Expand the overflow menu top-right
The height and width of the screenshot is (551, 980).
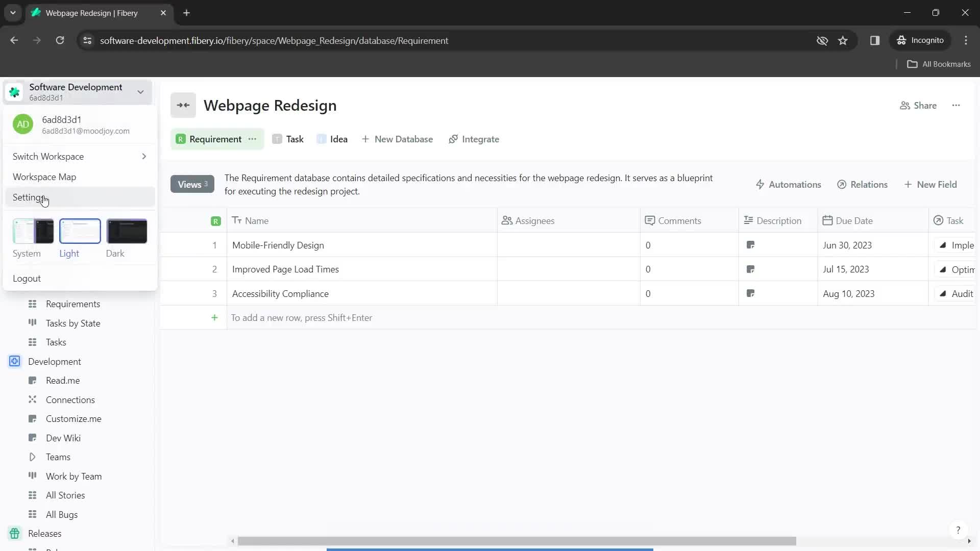click(957, 105)
